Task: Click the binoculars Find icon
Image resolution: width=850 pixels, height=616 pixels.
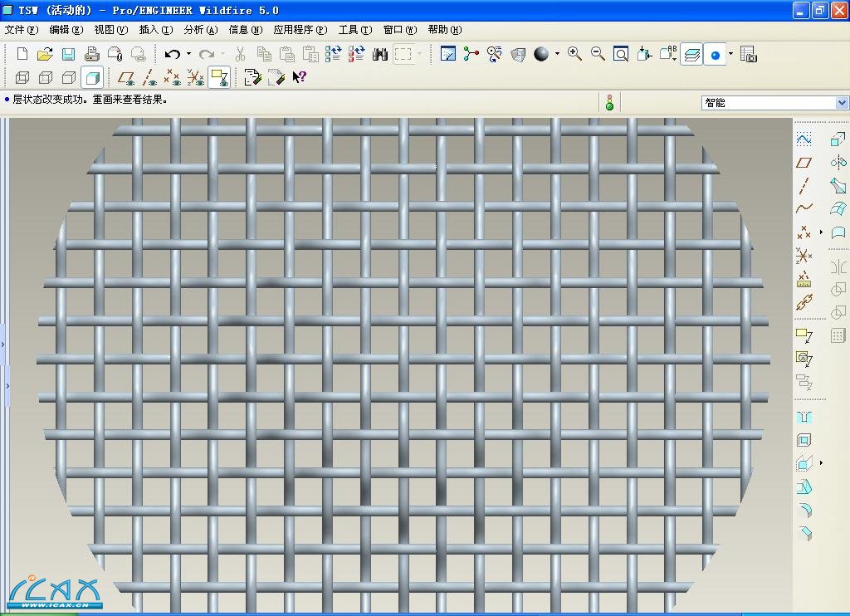Action: click(380, 54)
